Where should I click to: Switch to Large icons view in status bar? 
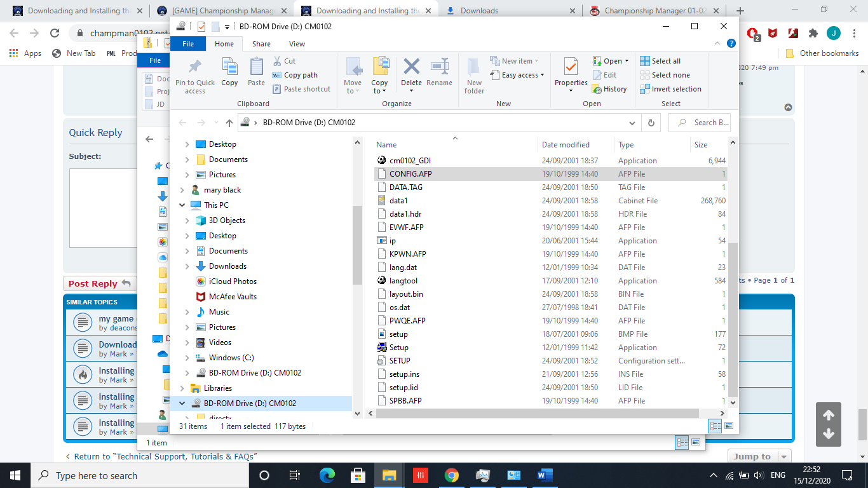(x=728, y=426)
